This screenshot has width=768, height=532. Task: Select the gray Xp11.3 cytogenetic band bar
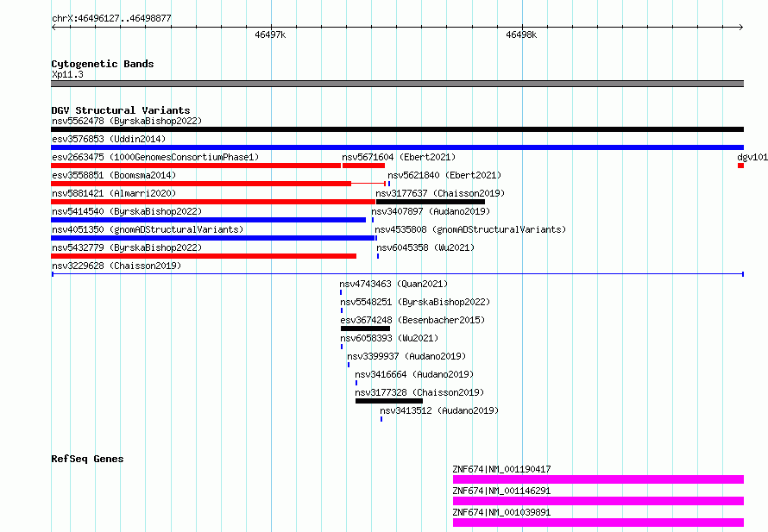click(397, 84)
